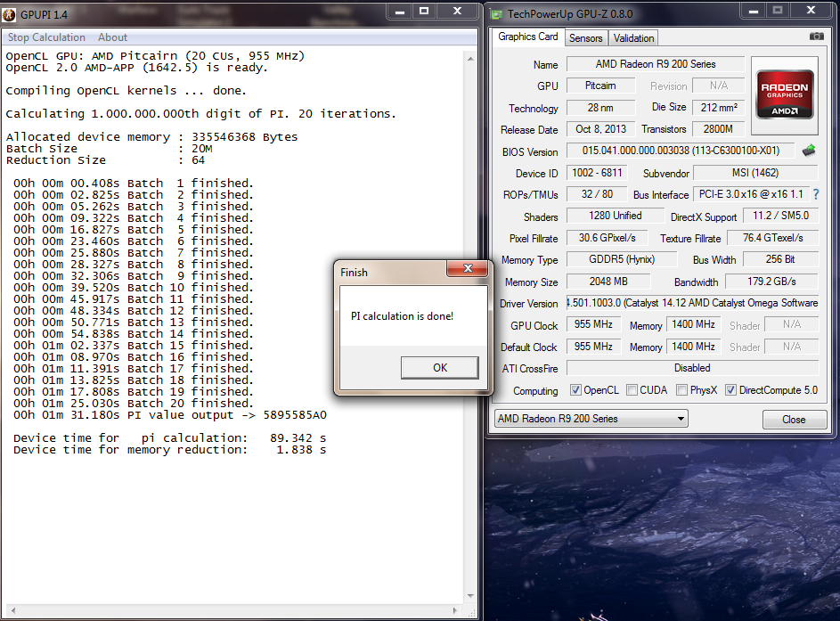This screenshot has height=621, width=840.
Task: Open the Validation tab
Action: coord(634,38)
